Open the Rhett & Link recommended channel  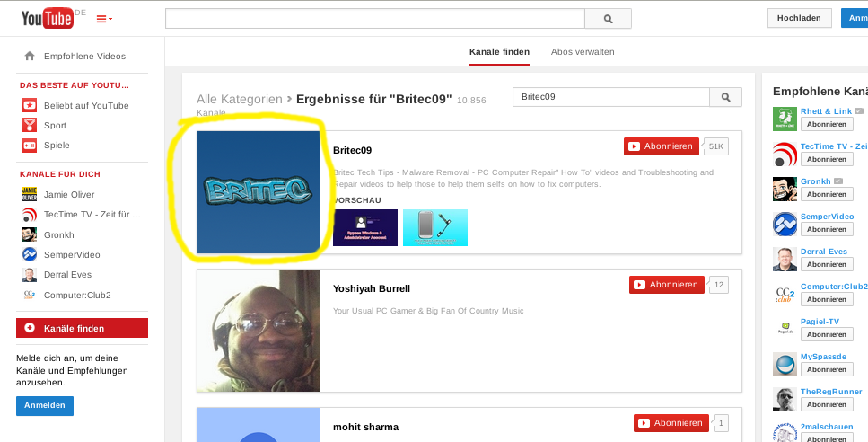coord(826,111)
